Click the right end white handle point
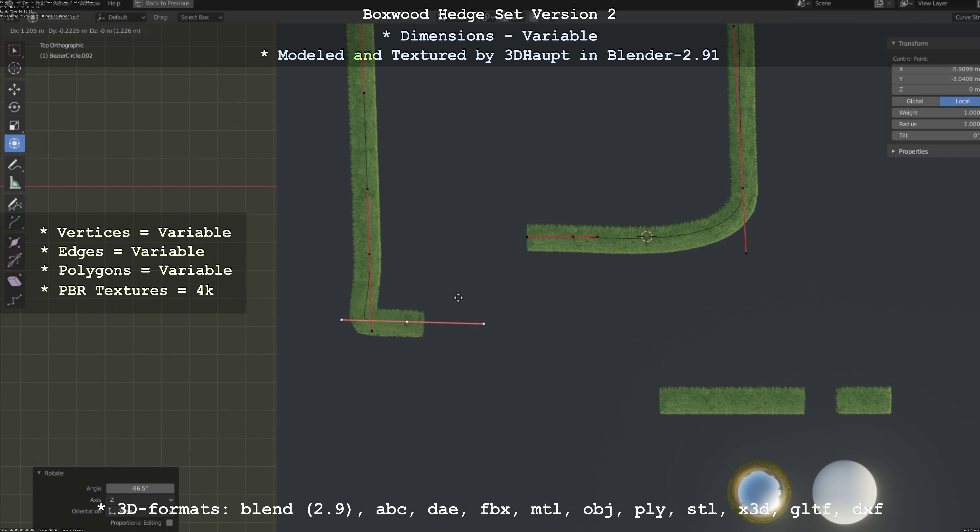The height and width of the screenshot is (532, 980). click(x=484, y=324)
